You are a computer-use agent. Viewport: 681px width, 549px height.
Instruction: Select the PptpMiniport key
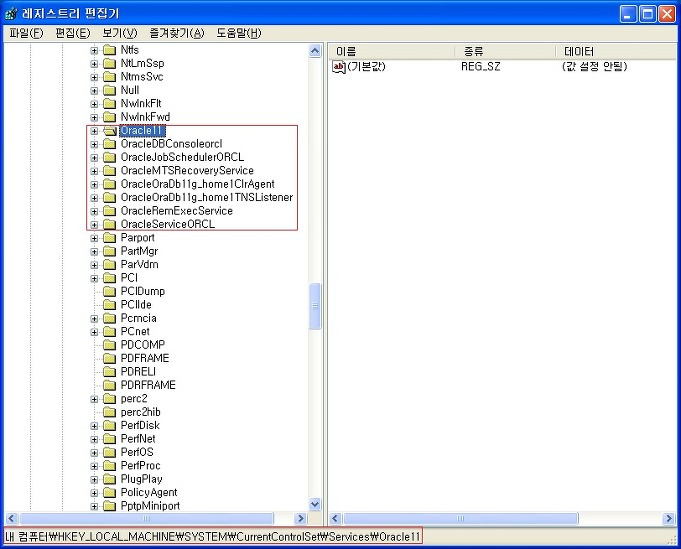pyautogui.click(x=150, y=506)
